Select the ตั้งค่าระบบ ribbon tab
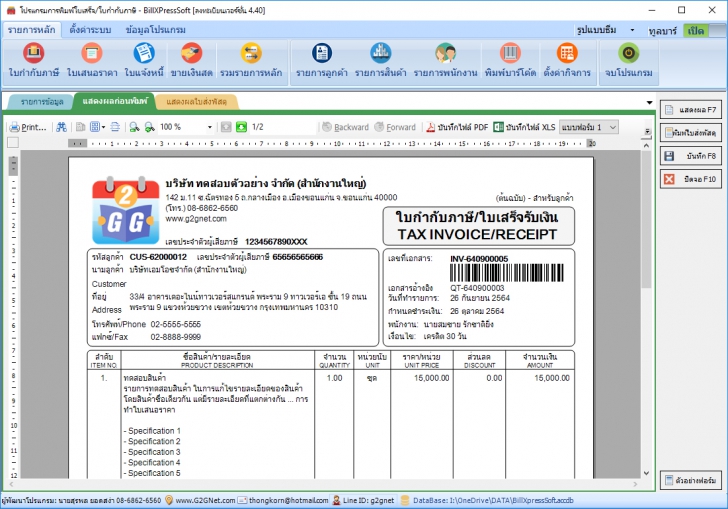 (x=90, y=30)
